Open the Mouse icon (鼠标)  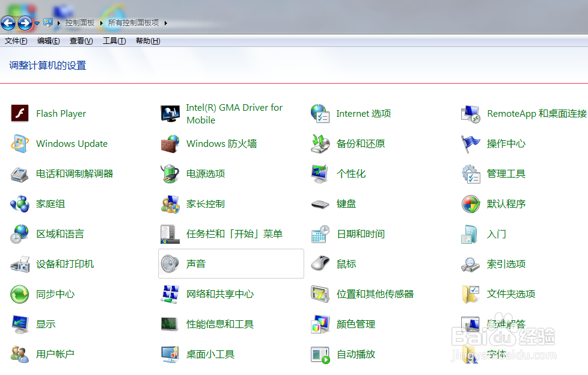pos(320,264)
